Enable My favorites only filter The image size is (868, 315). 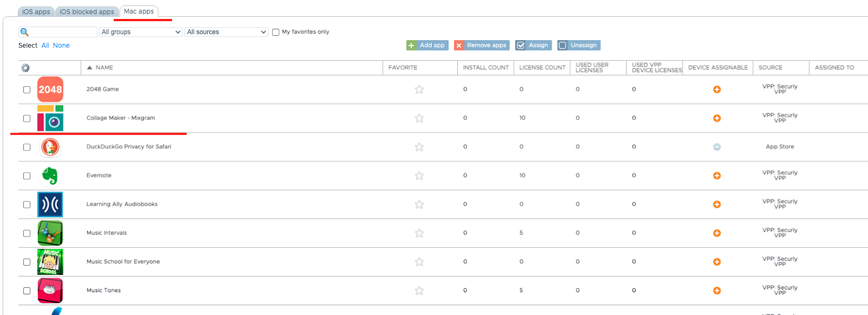click(276, 32)
